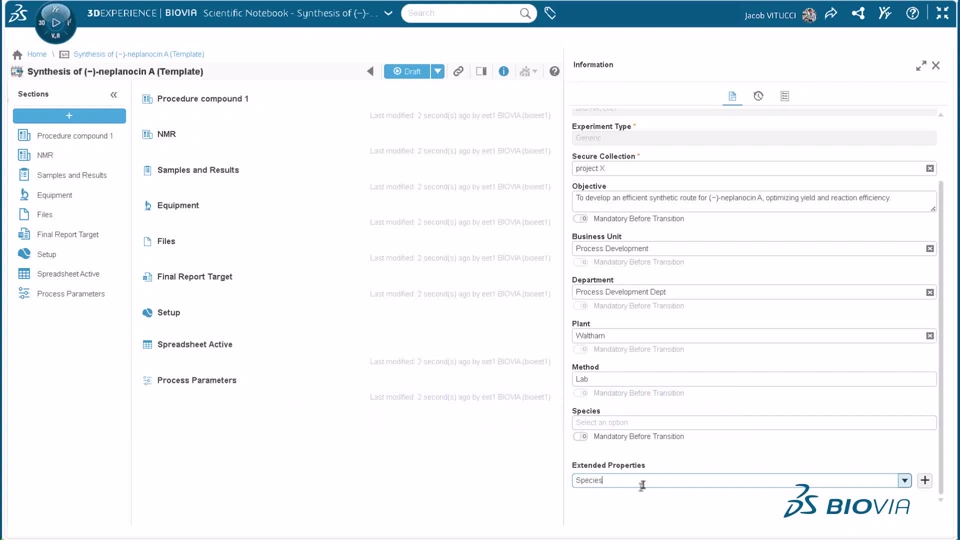Toggle the side panel layout icon
This screenshot has height=540, width=960.
pyautogui.click(x=481, y=72)
